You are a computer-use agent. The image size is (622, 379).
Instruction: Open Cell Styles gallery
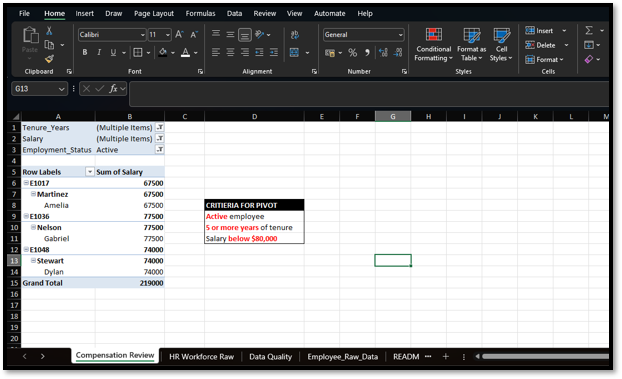click(501, 44)
